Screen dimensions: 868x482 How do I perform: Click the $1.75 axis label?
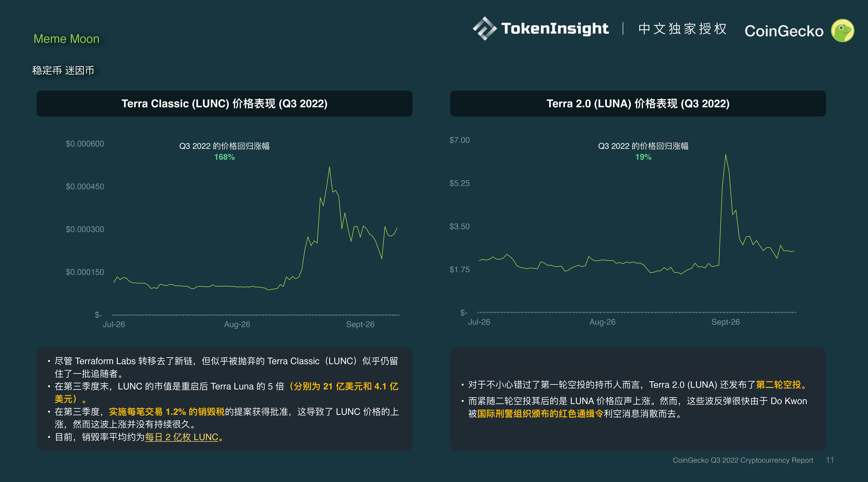coord(460,270)
